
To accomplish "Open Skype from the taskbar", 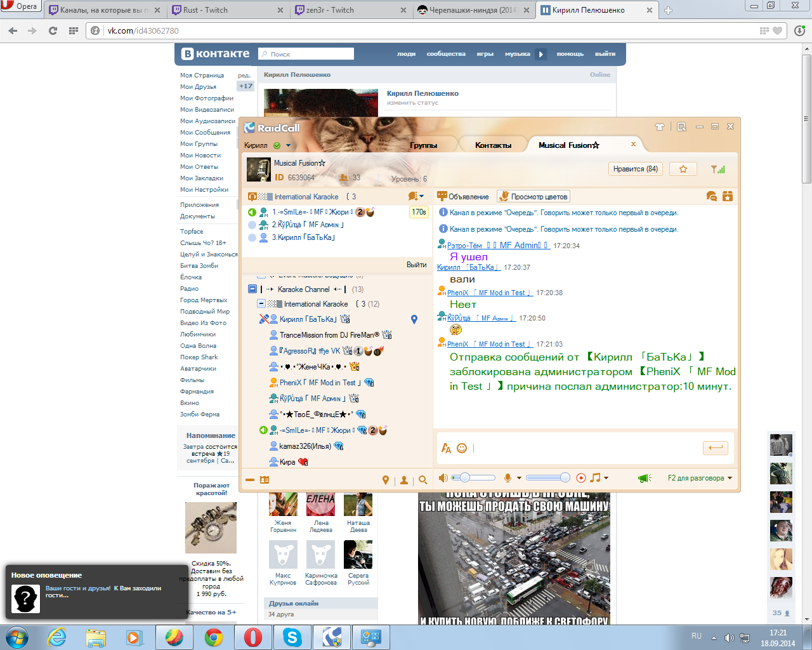I will coord(292,637).
